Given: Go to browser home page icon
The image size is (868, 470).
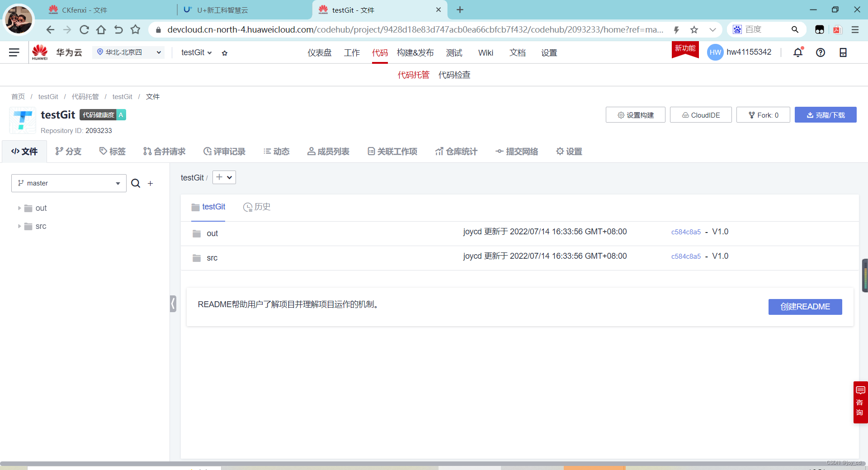Looking at the screenshot, I should pyautogui.click(x=101, y=30).
